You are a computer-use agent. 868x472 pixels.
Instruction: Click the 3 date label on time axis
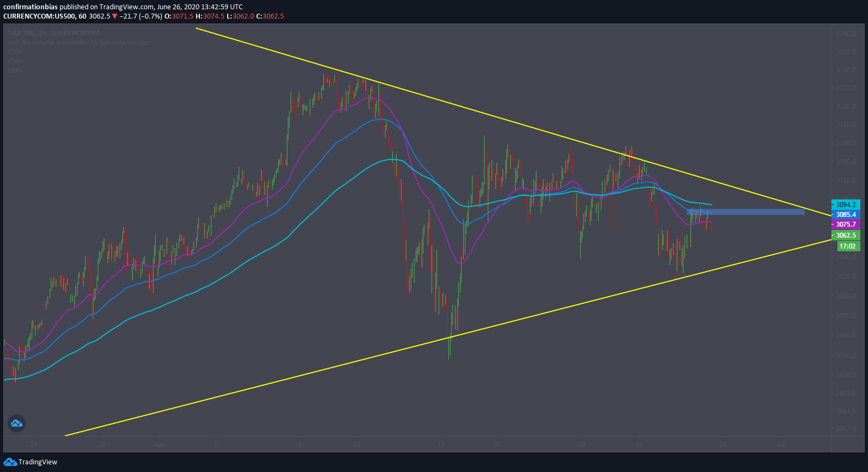point(216,445)
